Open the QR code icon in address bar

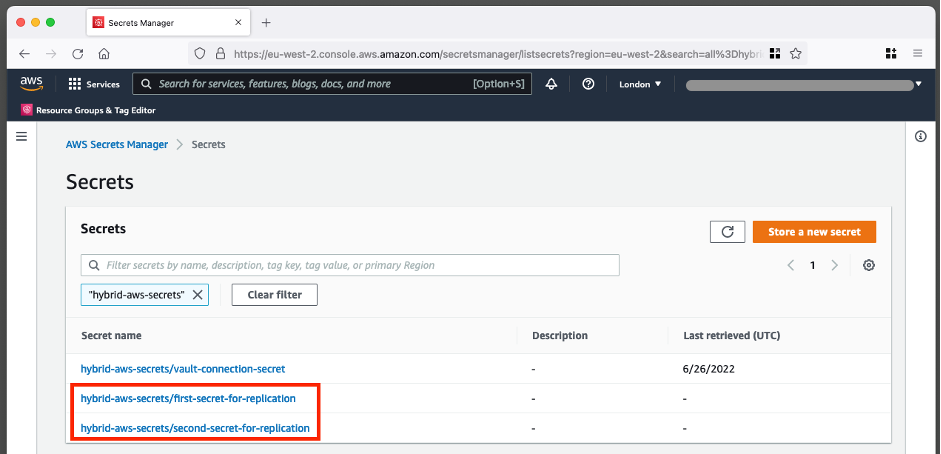click(775, 54)
